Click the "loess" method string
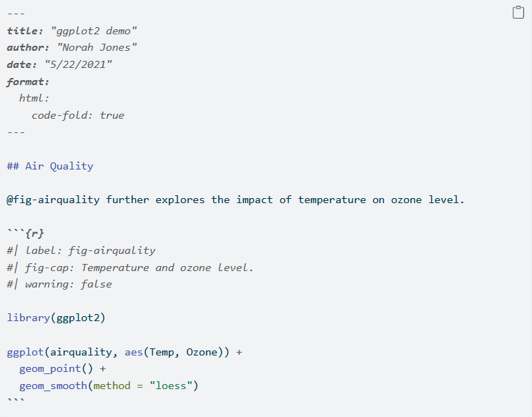The width and height of the screenshot is (532, 417). 171,386
